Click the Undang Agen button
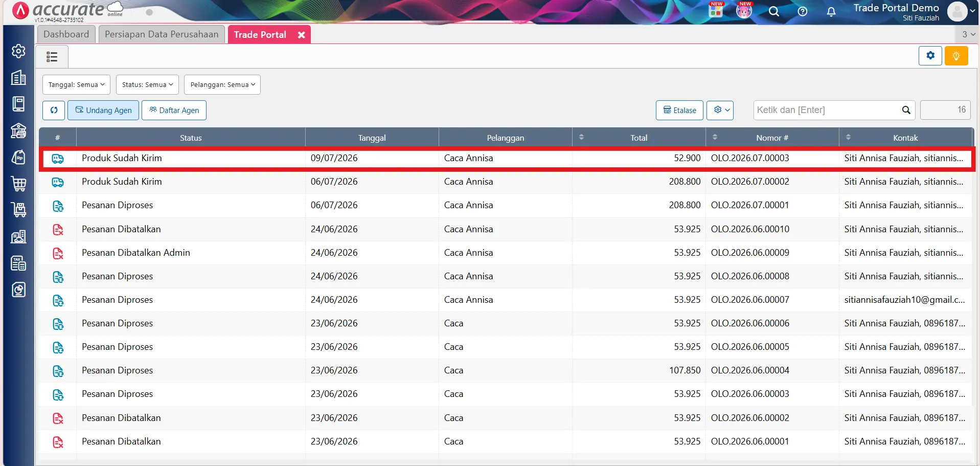This screenshot has width=980, height=466. tap(103, 110)
